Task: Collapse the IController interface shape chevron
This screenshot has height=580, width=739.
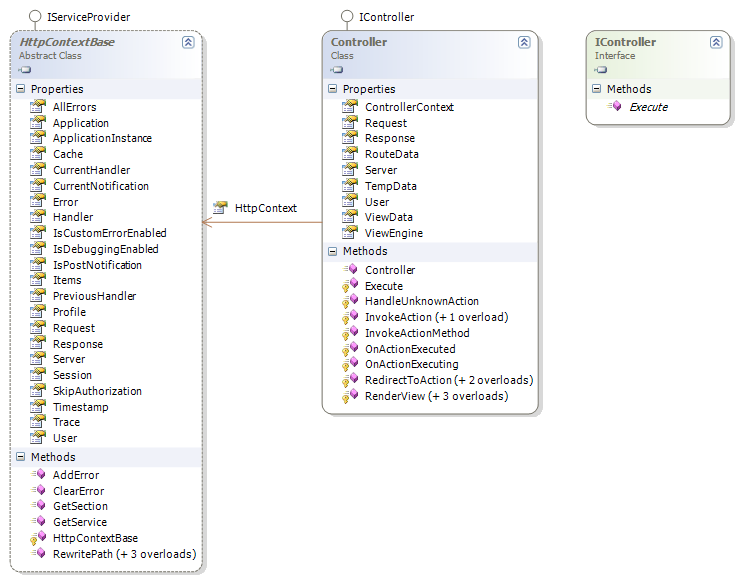Action: [716, 42]
